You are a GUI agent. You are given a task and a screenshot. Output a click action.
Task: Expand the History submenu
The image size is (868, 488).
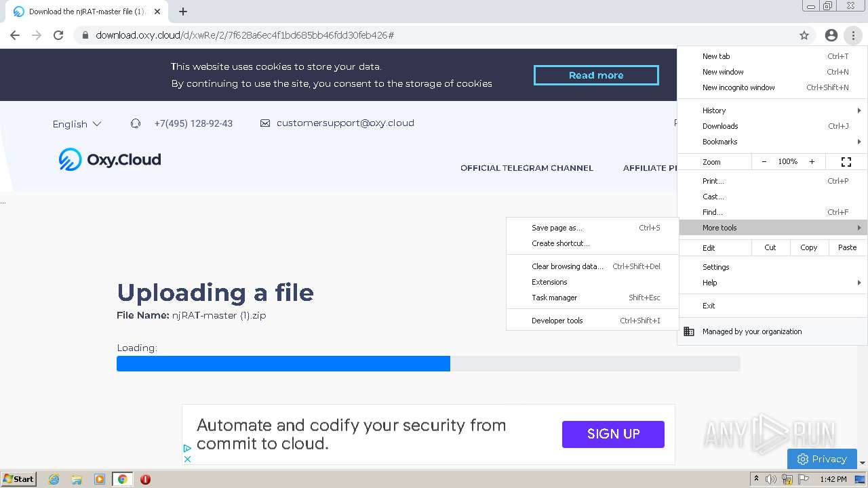[773, 110]
